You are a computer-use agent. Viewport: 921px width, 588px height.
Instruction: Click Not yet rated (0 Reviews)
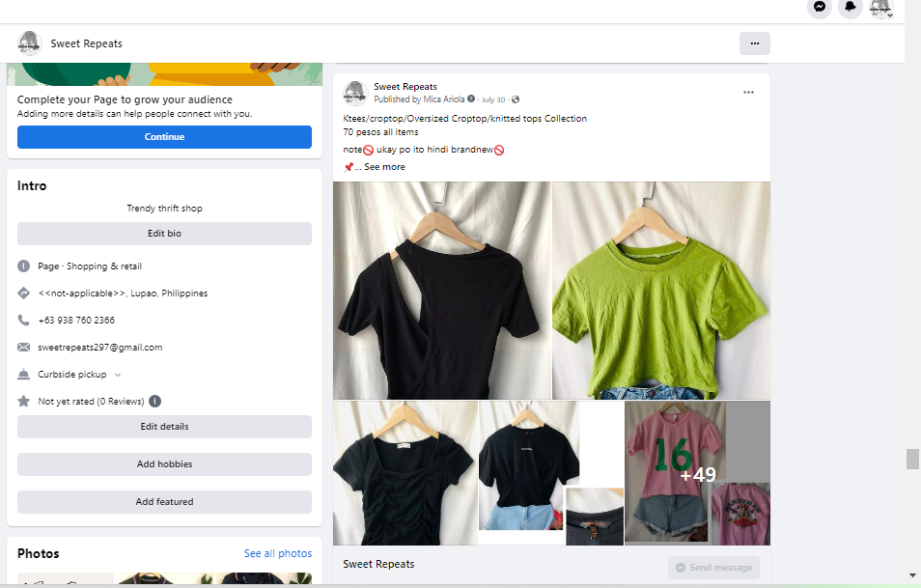[x=91, y=402]
